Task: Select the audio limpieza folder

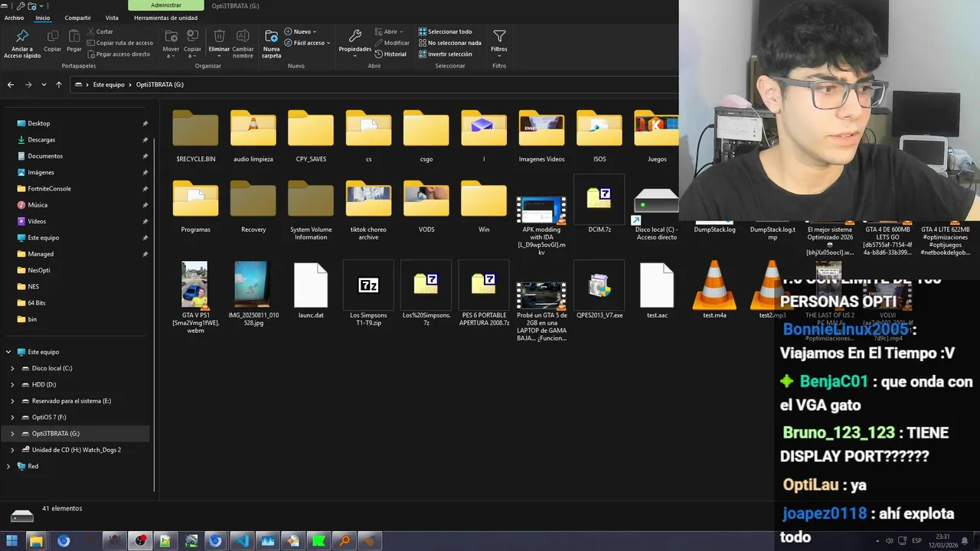Action: (253, 136)
